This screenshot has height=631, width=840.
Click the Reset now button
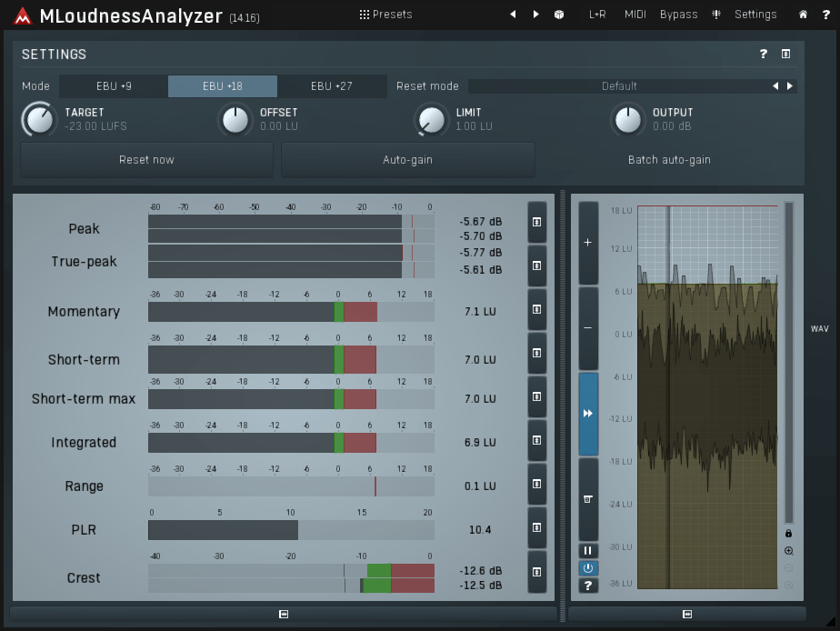146,160
